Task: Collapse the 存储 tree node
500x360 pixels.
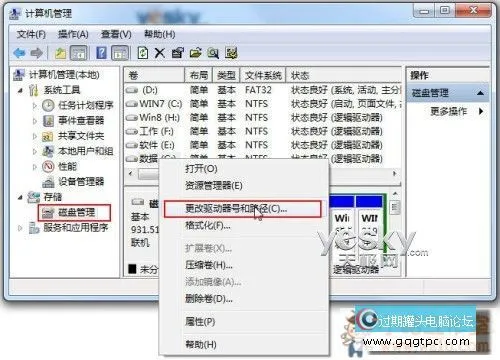Action: click(21, 197)
